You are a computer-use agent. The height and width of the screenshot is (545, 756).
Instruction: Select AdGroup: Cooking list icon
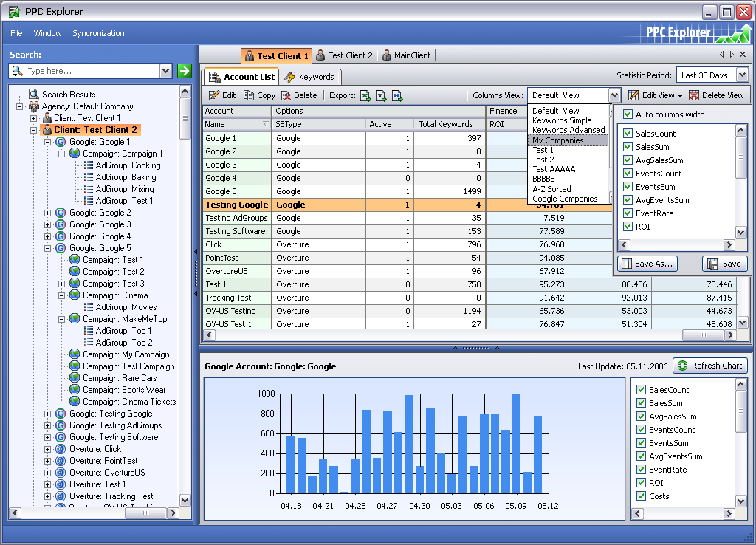[89, 165]
